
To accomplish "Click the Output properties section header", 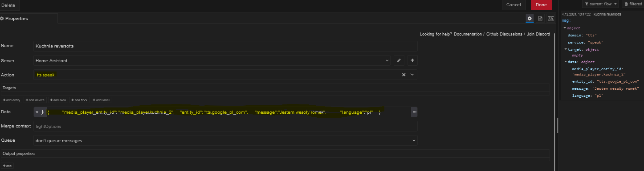I will (275, 154).
